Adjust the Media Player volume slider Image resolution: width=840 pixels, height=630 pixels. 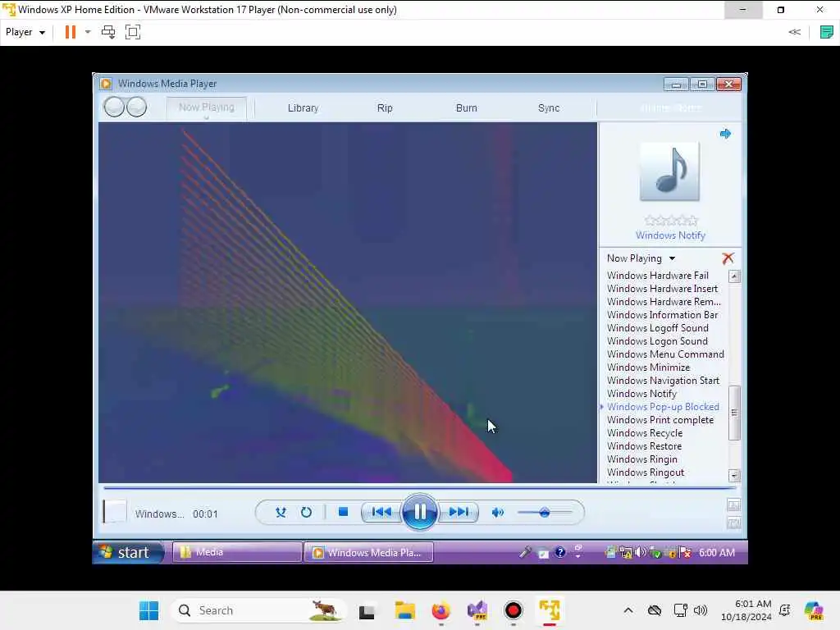tap(545, 513)
